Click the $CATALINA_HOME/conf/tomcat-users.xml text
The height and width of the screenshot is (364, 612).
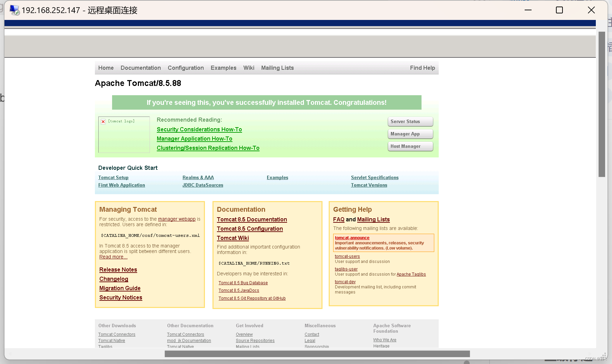(x=150, y=235)
